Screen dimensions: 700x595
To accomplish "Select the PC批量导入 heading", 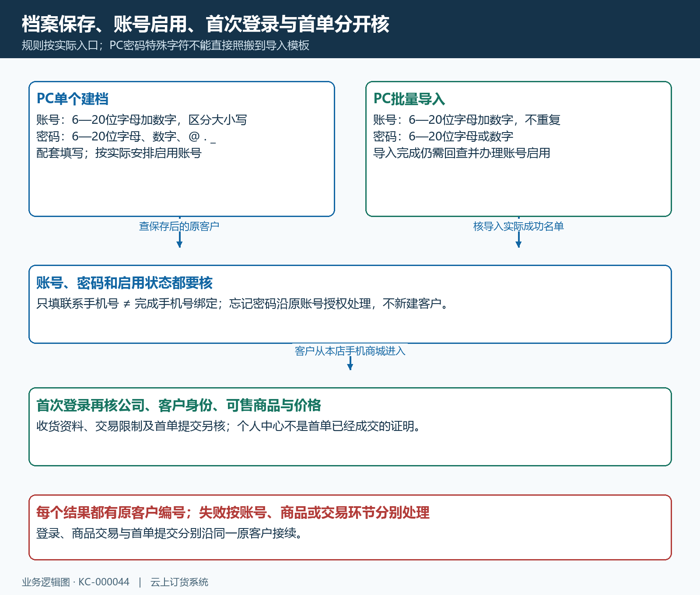I will click(x=409, y=99).
